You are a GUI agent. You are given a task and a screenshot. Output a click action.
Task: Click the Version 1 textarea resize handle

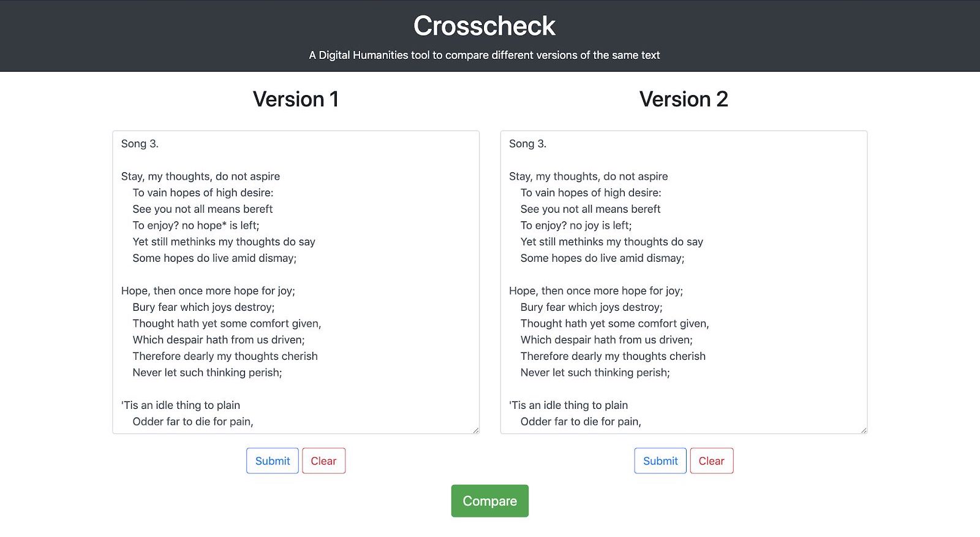coord(475,430)
